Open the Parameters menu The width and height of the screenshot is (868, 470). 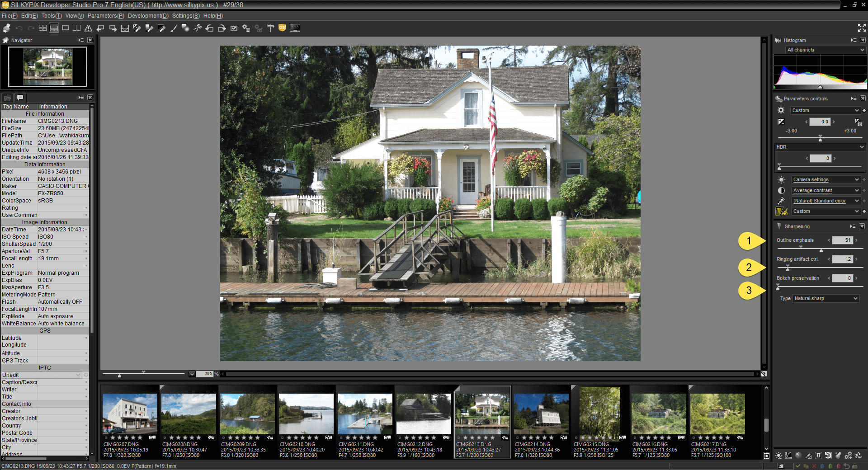tap(106, 16)
